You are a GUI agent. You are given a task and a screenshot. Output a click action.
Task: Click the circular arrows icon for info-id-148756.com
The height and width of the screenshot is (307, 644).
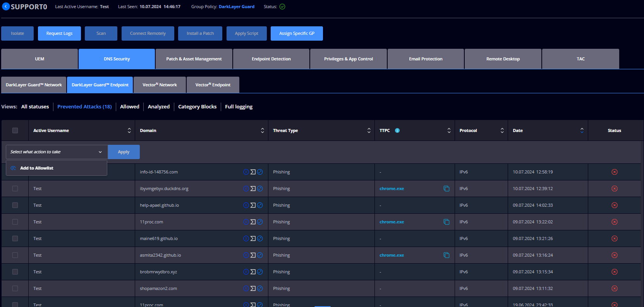[260, 172]
